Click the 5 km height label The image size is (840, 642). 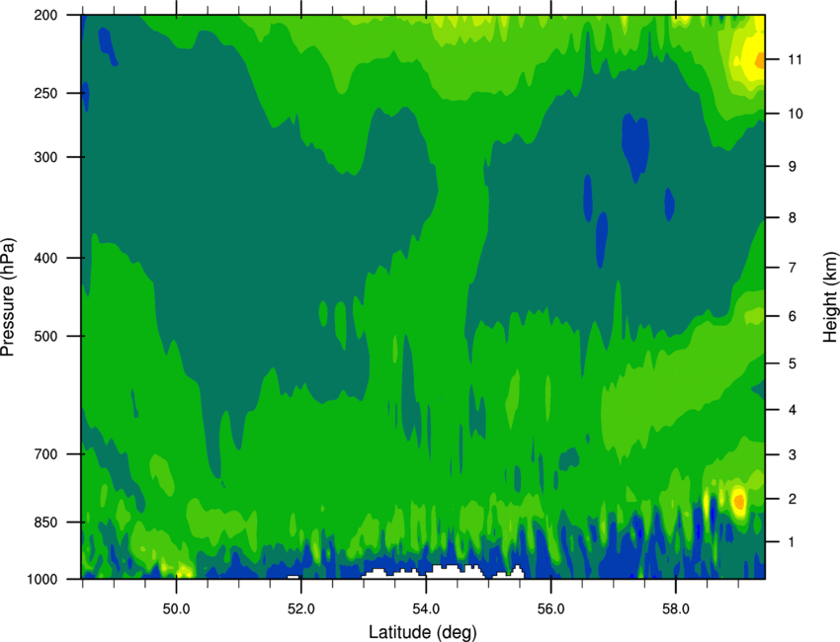[793, 364]
